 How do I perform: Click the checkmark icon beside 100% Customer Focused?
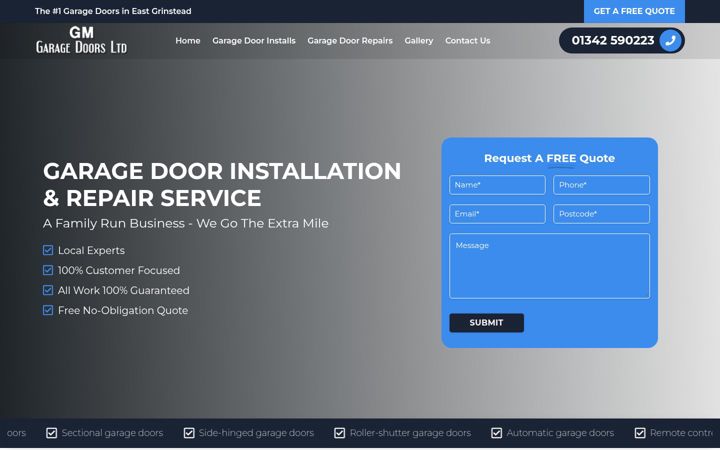click(x=48, y=270)
